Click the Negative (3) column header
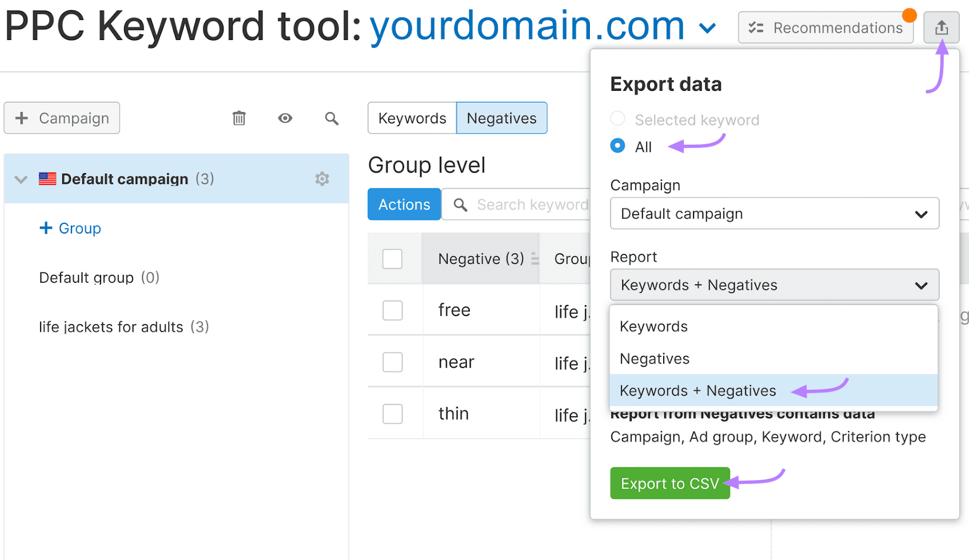Image resolution: width=969 pixels, height=560 pixels. [x=481, y=259]
